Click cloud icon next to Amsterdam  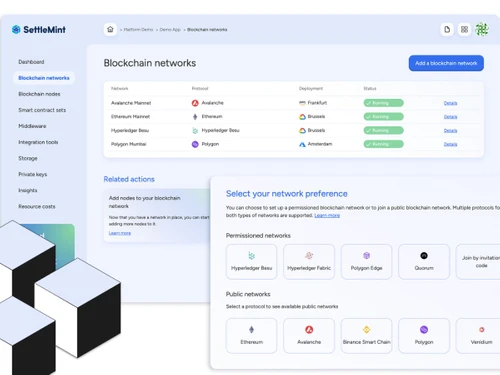(x=302, y=144)
